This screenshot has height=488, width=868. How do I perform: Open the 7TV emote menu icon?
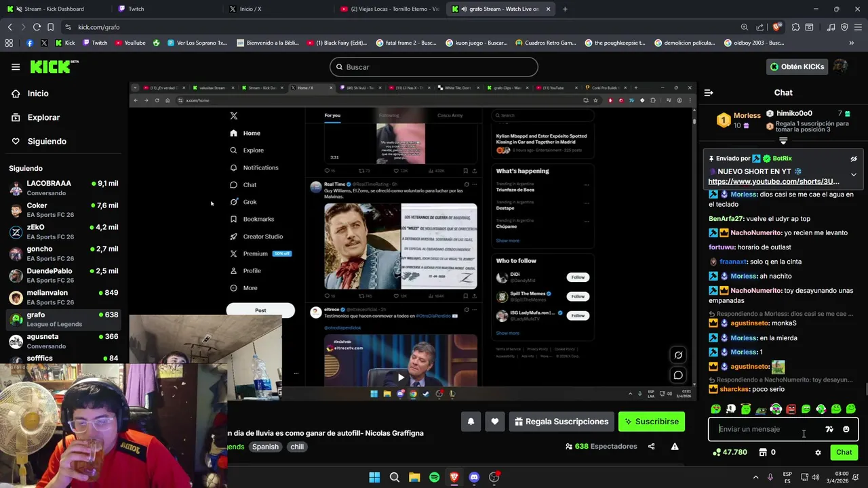(x=829, y=429)
